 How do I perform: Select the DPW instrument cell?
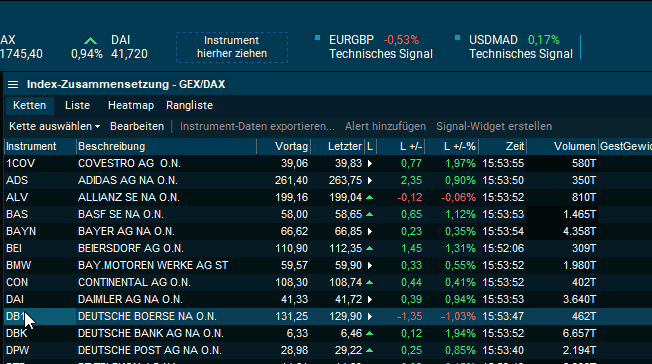point(40,351)
